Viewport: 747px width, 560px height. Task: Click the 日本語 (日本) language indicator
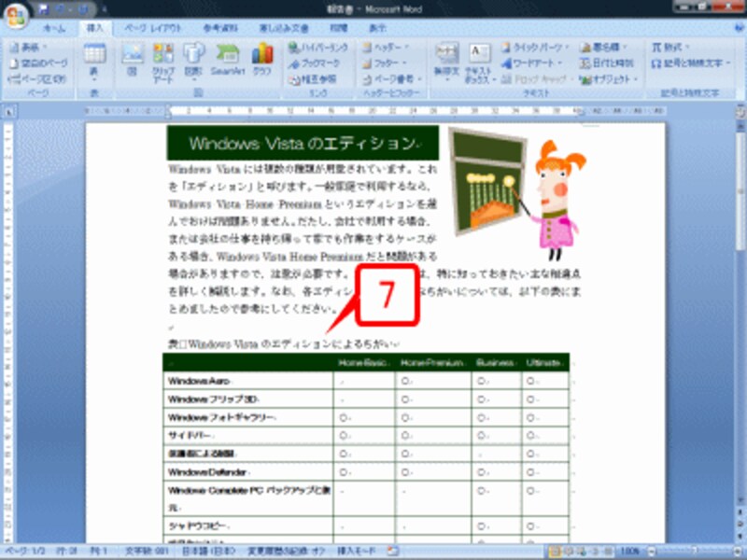coord(208,551)
